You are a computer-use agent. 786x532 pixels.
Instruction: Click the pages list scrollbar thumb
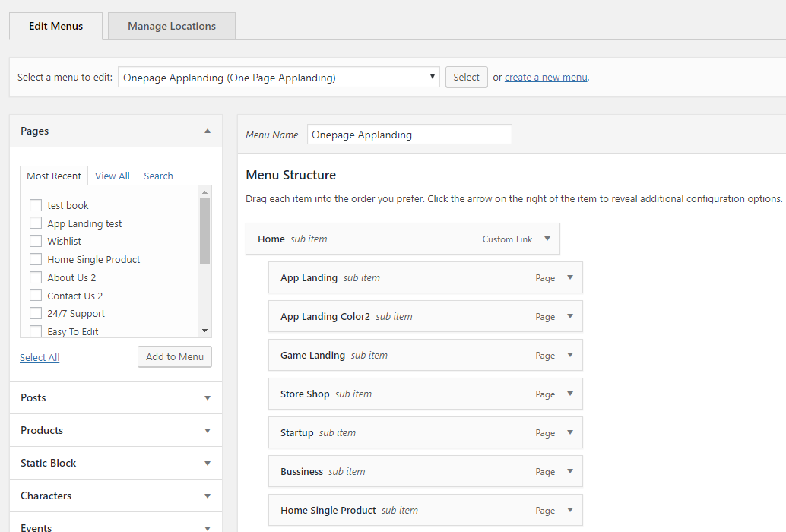(x=204, y=231)
